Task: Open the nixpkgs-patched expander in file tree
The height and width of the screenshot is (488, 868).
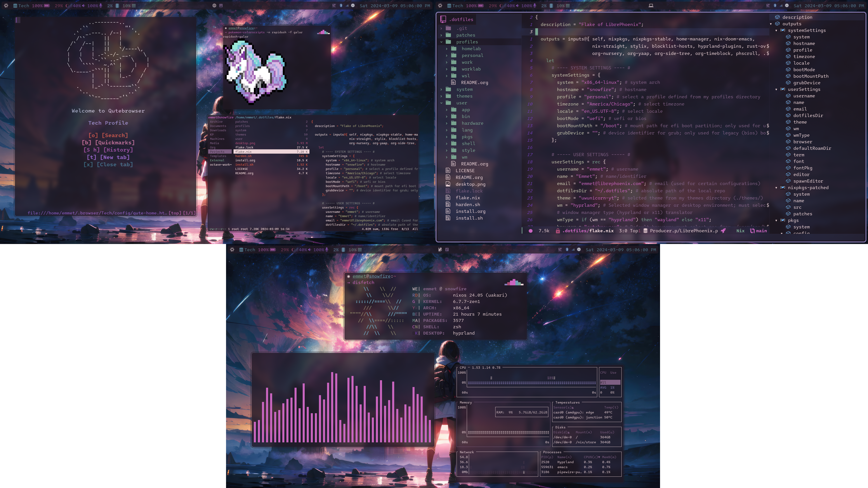Action: pyautogui.click(x=776, y=188)
